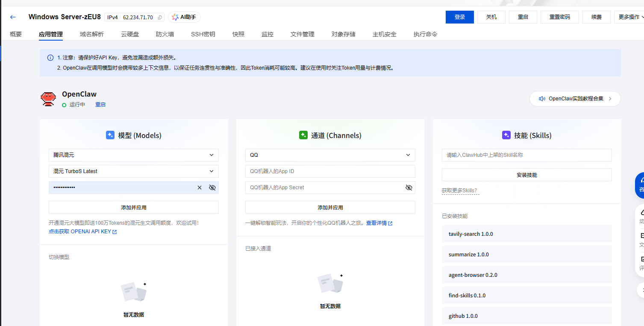The height and width of the screenshot is (326, 644).
Task: Click the speaker icon on tutorial button
Action: tap(542, 99)
